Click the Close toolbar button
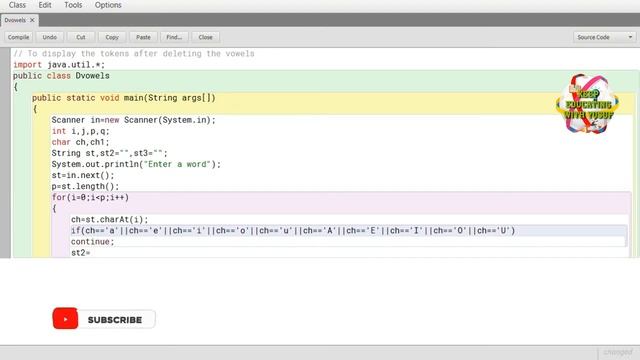 [205, 37]
